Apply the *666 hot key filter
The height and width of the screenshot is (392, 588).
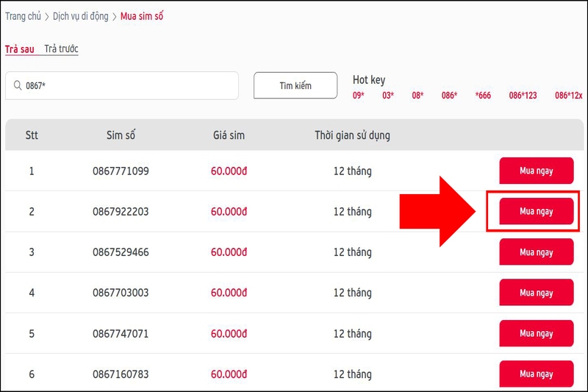coord(483,96)
